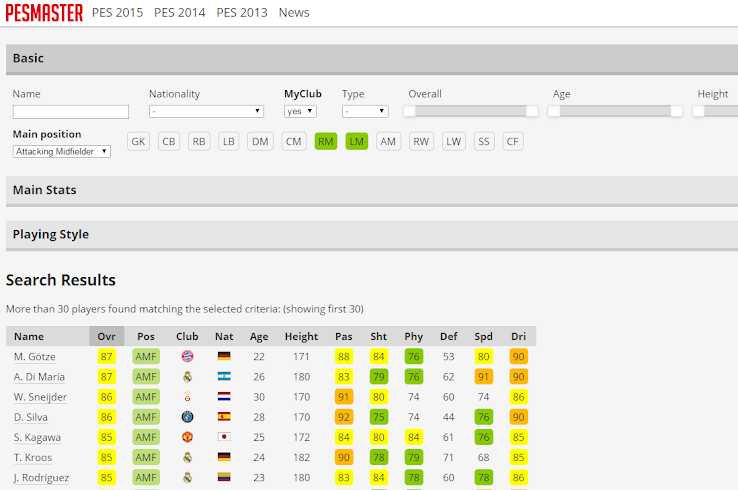Toggle off the RM position filter
The width and height of the screenshot is (738, 490).
326,142
